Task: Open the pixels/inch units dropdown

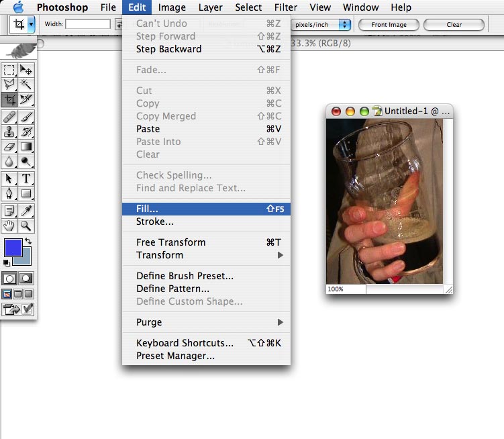Action: 320,25
